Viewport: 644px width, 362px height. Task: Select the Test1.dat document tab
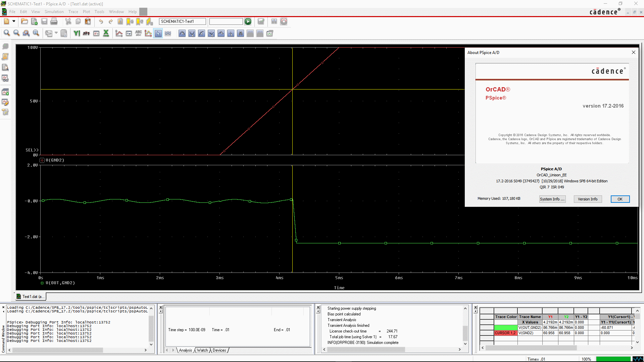click(31, 296)
